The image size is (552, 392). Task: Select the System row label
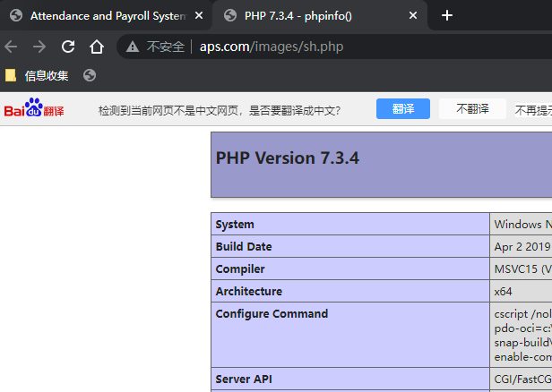(x=235, y=225)
